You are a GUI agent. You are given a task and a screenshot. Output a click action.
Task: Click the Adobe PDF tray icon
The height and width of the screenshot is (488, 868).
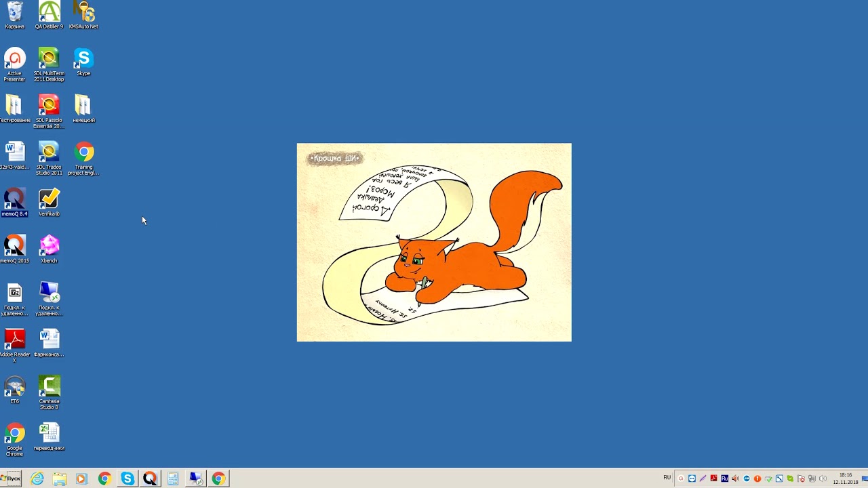point(713,479)
